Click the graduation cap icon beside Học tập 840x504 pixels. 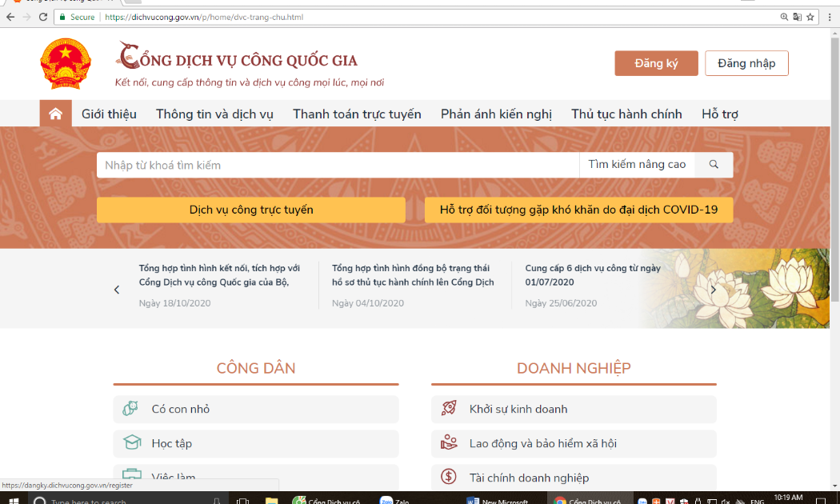pyautogui.click(x=132, y=443)
